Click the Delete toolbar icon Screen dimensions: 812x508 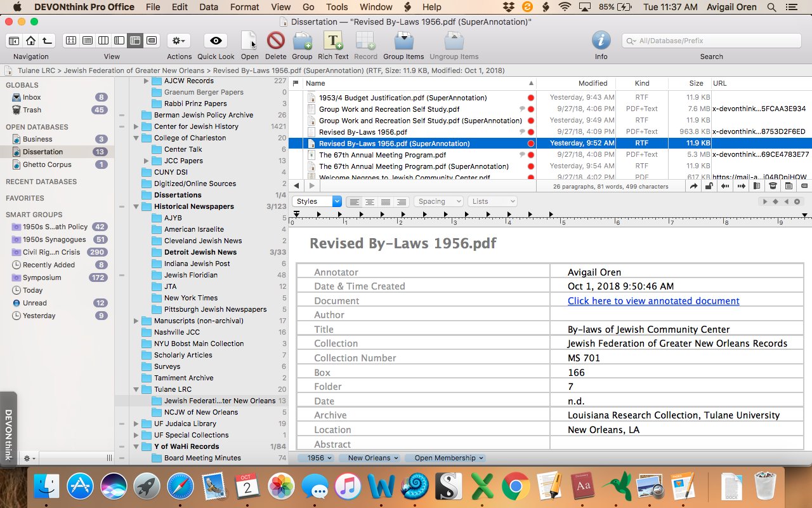[275, 41]
